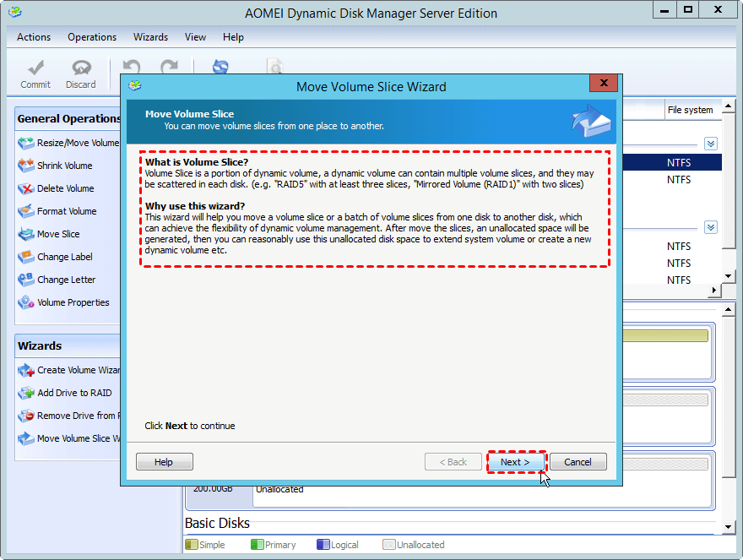This screenshot has width=743, height=560.
Task: Click the Add Drive to RAID icon
Action: click(26, 393)
